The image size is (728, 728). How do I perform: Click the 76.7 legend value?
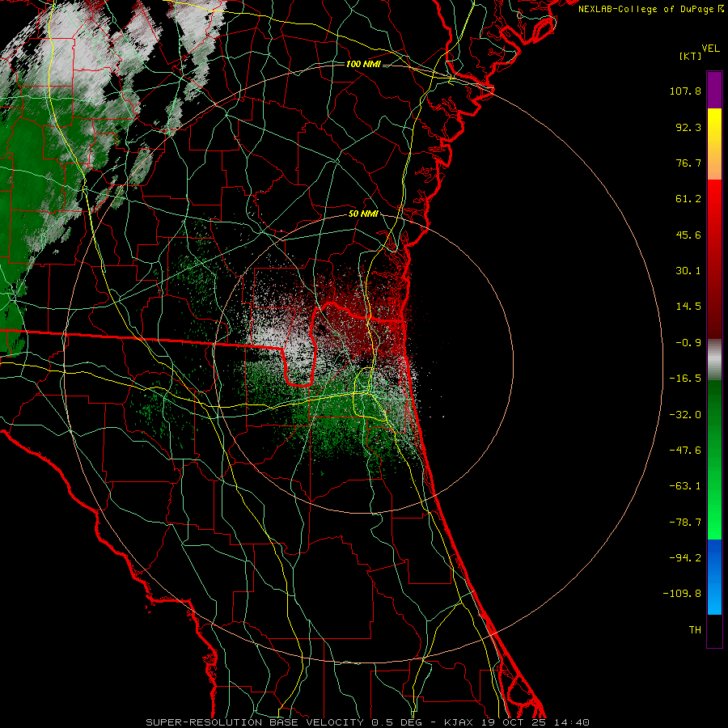pos(688,163)
